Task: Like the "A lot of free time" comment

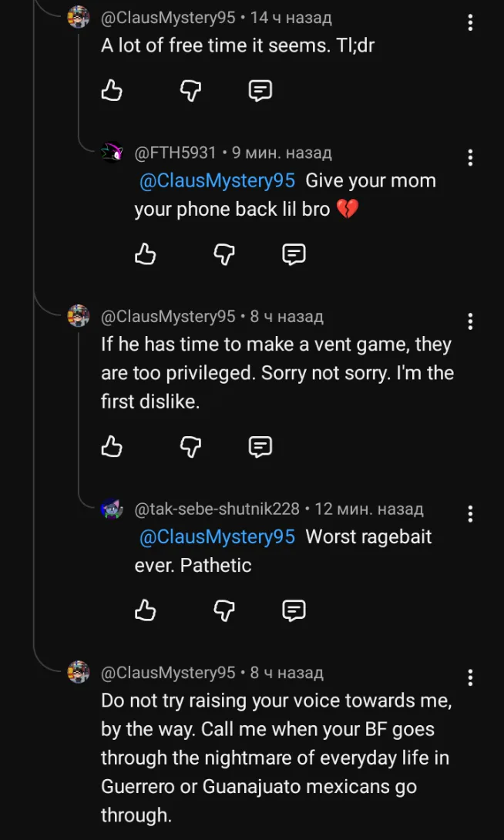Action: tap(112, 91)
